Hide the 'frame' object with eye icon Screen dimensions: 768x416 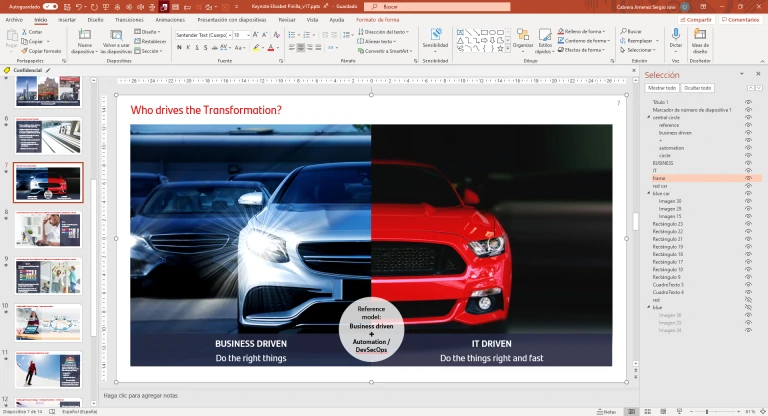(x=748, y=178)
